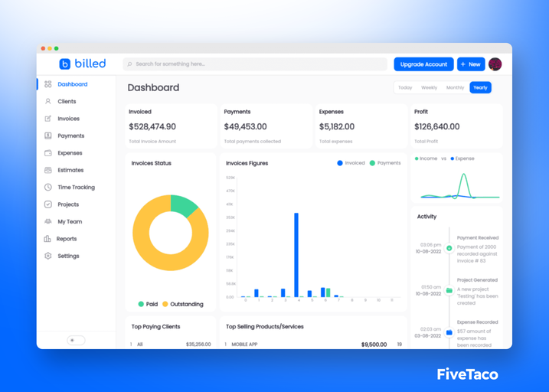Viewport: 549px width, 392px height.
Task: Select the Weekly time range tab
Action: [x=430, y=87]
